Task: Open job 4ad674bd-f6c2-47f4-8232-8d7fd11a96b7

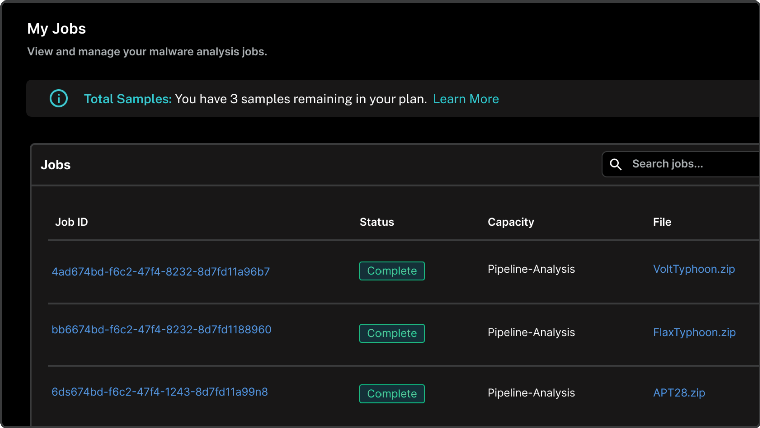Action: pyautogui.click(x=160, y=271)
